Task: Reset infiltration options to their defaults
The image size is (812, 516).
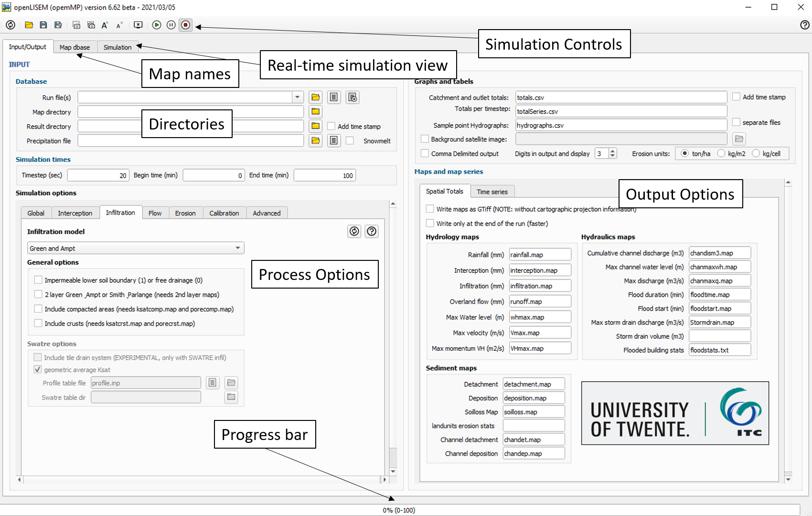Action: point(354,231)
